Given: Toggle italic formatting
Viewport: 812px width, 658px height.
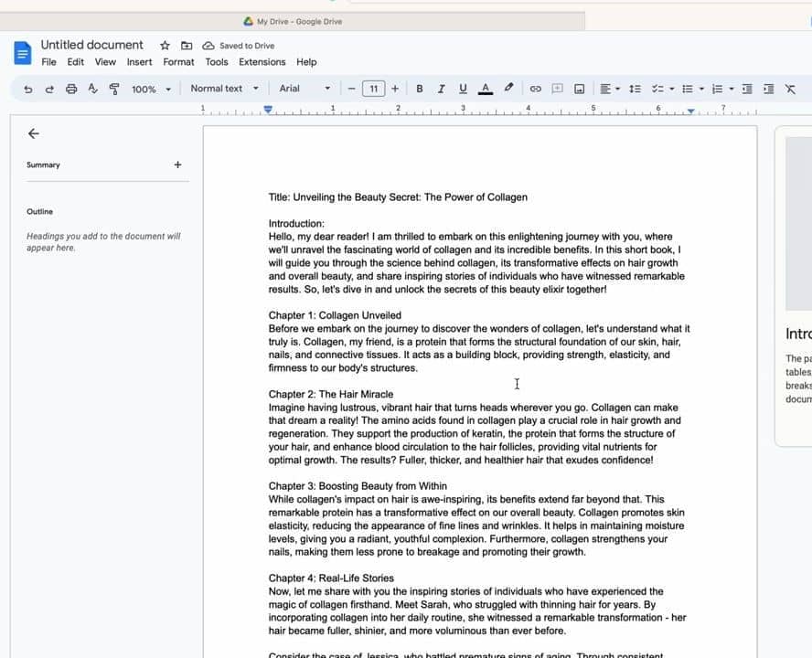Looking at the screenshot, I should pos(442,89).
